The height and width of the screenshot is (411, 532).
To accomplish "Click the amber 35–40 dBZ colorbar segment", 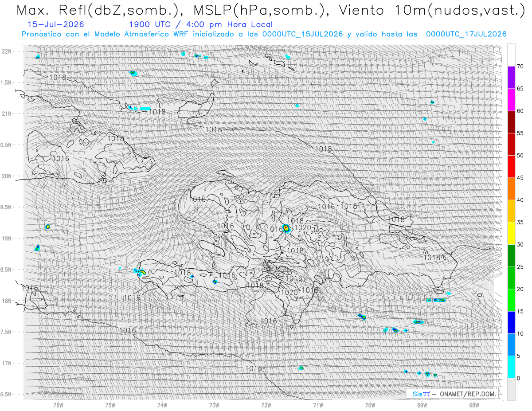I will [511, 211].
